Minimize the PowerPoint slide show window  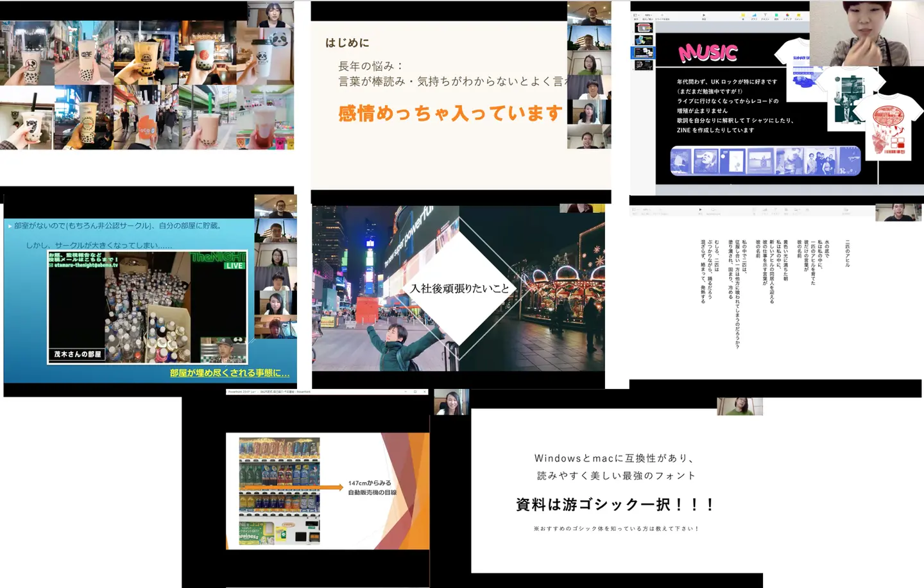pyautogui.click(x=406, y=392)
